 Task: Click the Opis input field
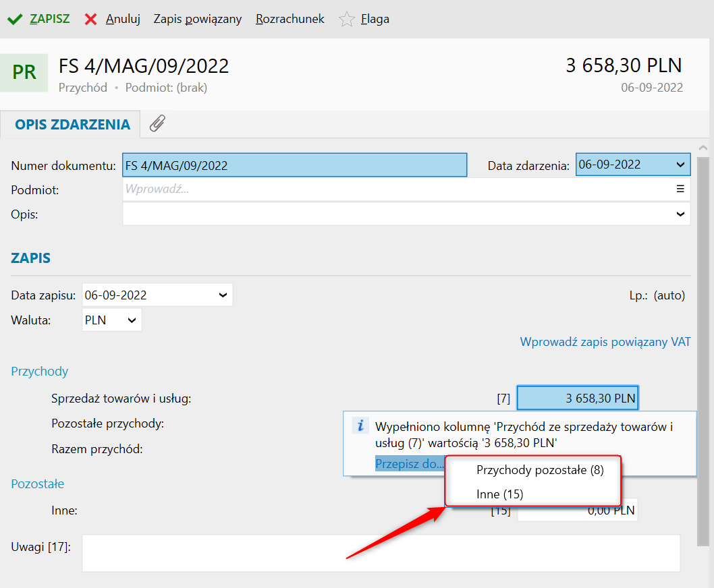(406, 214)
